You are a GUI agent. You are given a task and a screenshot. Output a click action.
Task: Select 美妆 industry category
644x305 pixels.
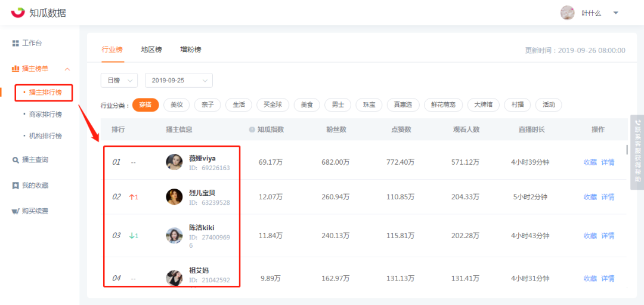click(177, 105)
